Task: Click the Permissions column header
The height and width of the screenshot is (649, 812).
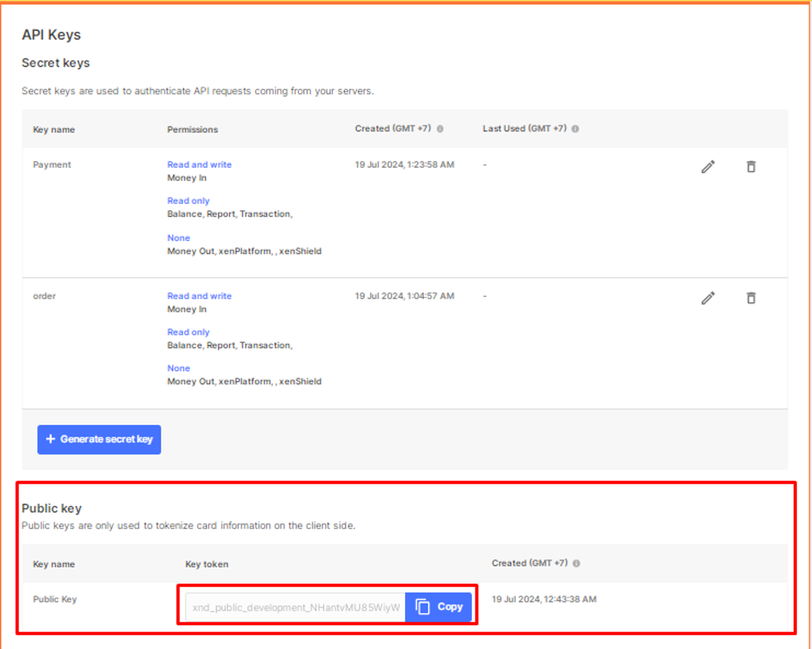Action: (x=192, y=130)
